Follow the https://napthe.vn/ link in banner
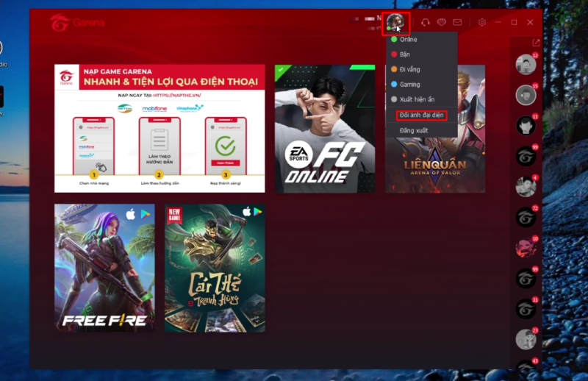 [177, 96]
